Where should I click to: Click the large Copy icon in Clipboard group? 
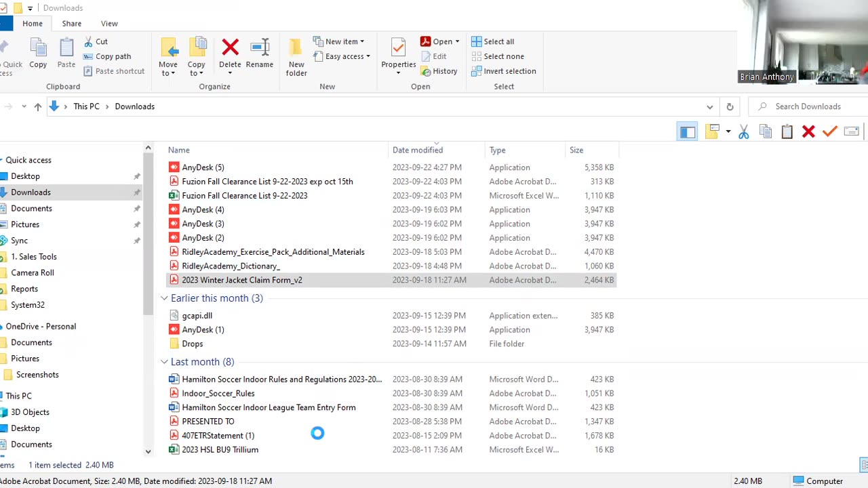click(x=38, y=54)
